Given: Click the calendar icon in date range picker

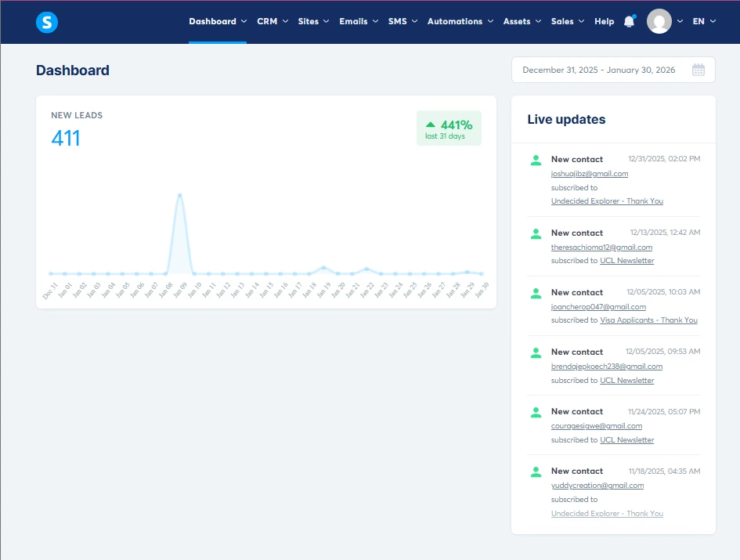Looking at the screenshot, I should pyautogui.click(x=698, y=69).
